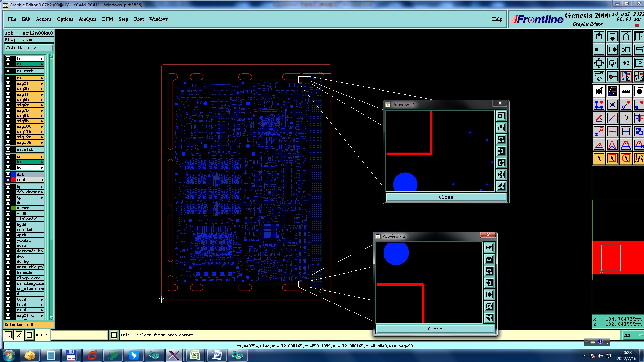Select the ruler measurement tool icon

tap(626, 91)
